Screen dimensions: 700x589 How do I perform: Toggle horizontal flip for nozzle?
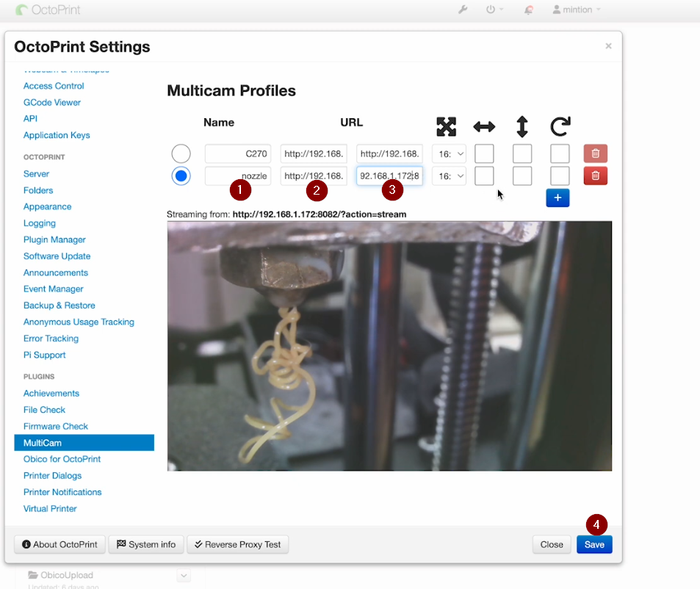(x=484, y=176)
